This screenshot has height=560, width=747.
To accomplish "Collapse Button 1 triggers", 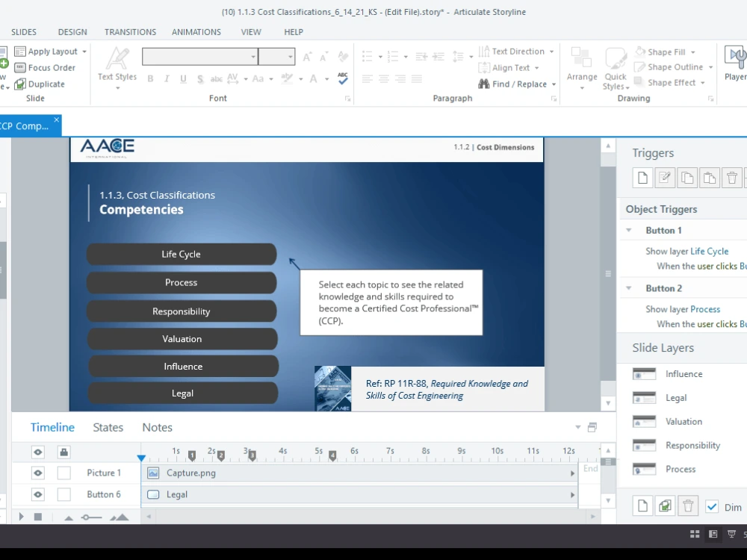I will pos(629,231).
